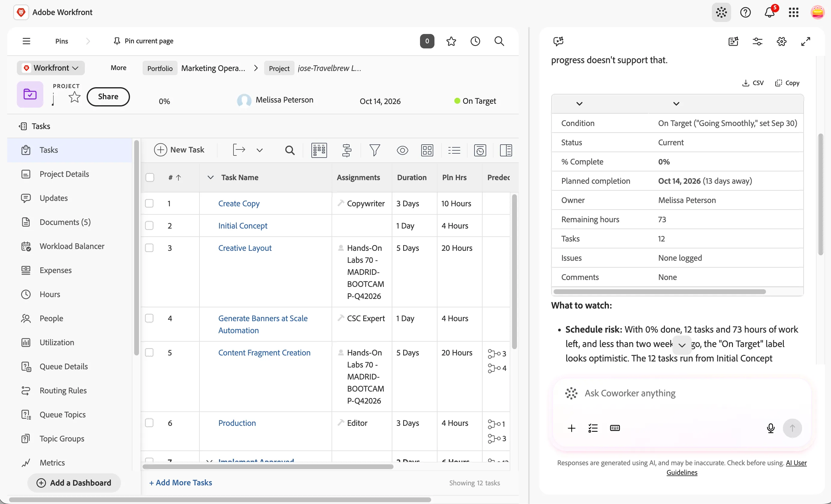Select the checkbox for task 2 Initial Concept
This screenshot has height=504, width=831.
tap(149, 226)
